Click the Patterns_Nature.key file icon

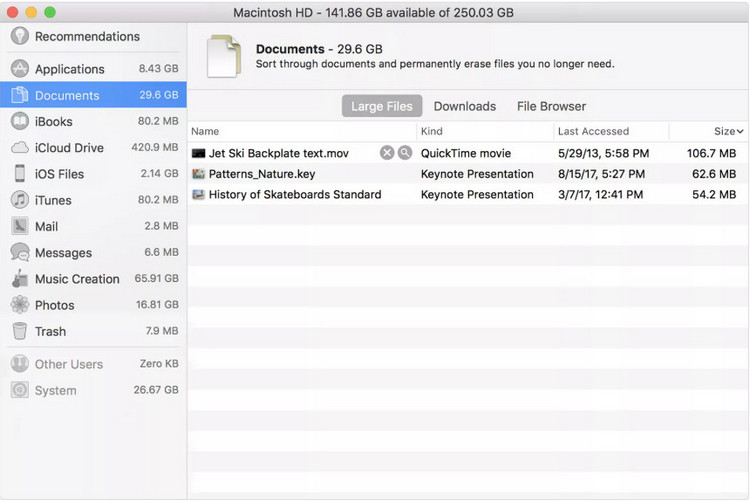click(198, 174)
